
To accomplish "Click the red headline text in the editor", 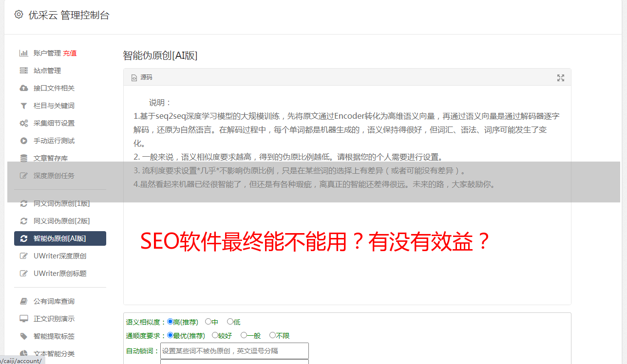I will tap(315, 241).
